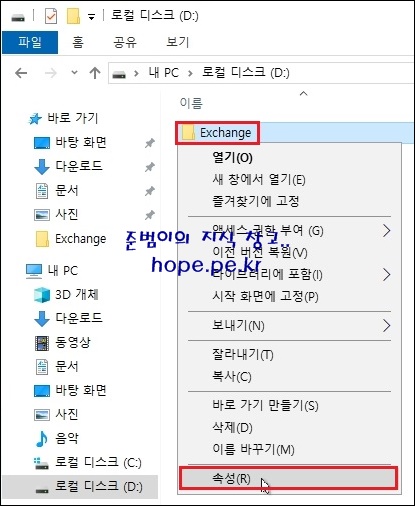
Task: Choose 즐겨찾기에 고정 menu item
Action: pyautogui.click(x=256, y=201)
